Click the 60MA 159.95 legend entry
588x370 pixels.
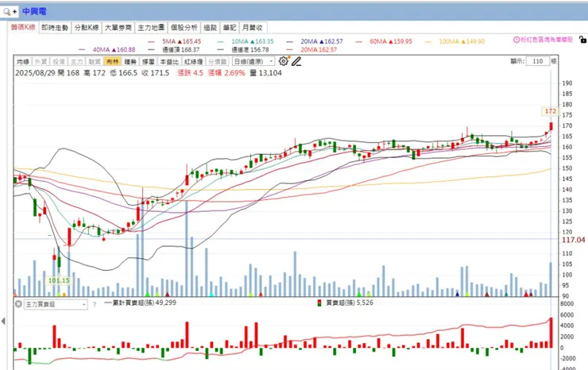[x=391, y=41]
